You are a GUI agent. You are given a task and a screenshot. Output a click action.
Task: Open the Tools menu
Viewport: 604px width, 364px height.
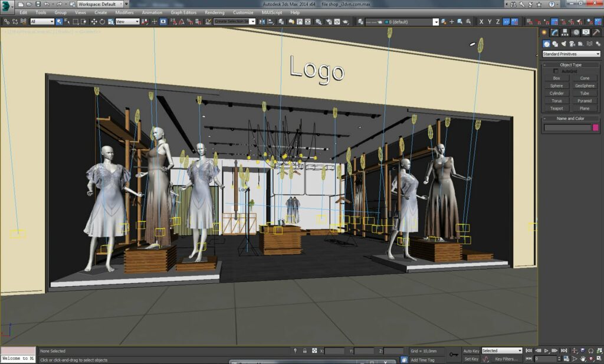pos(41,12)
